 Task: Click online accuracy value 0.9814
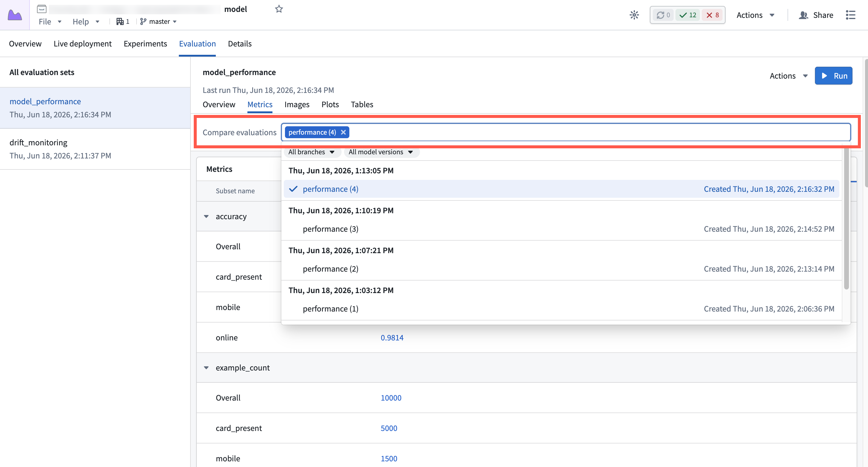392,338
